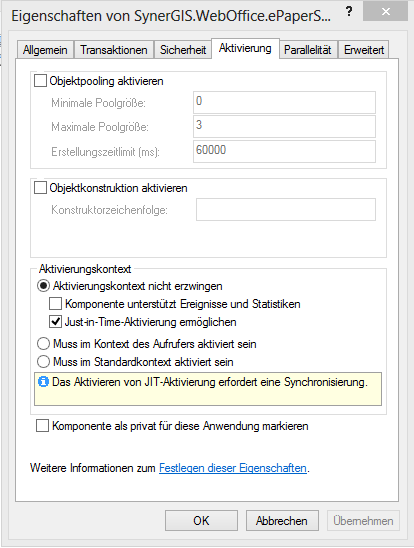Click the help question mark icon
Viewport: 414px width, 548px height.
pos(349,12)
